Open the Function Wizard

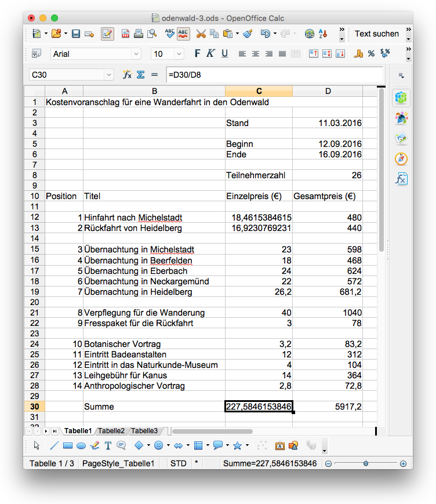(127, 75)
